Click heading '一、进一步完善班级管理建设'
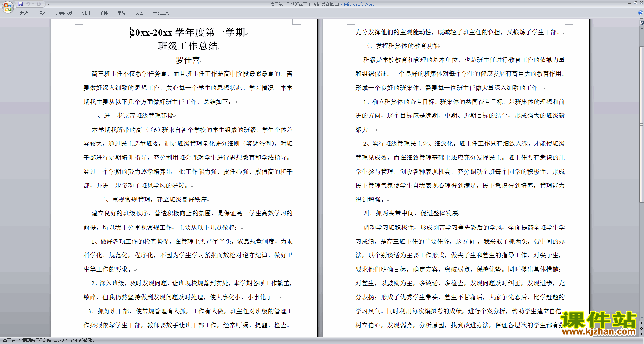 coord(132,116)
